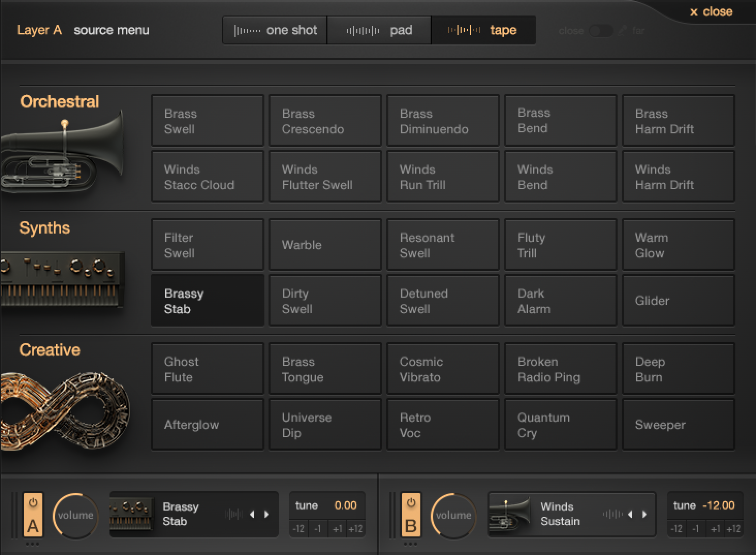Click the next-source arrow for Layer A
This screenshot has height=555, width=756.
coord(267,514)
